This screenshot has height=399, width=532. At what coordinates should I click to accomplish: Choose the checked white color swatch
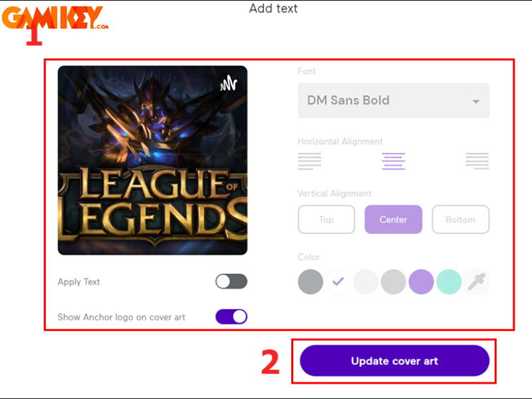(x=338, y=281)
